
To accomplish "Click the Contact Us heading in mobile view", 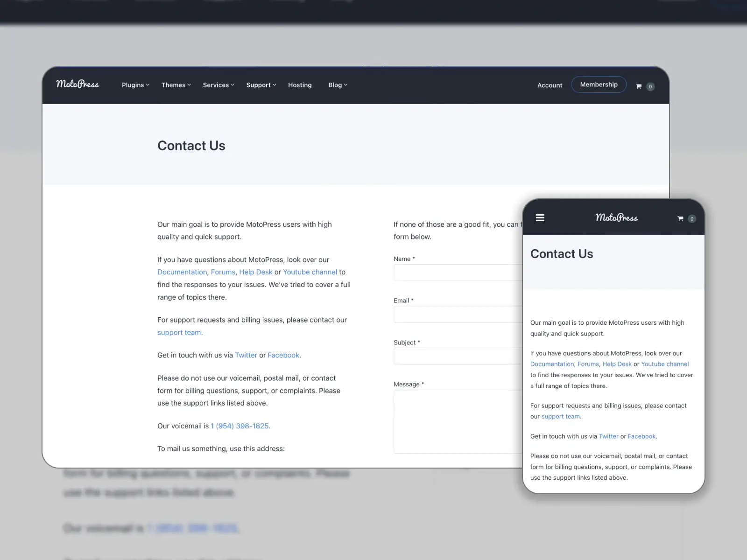I will pyautogui.click(x=562, y=254).
